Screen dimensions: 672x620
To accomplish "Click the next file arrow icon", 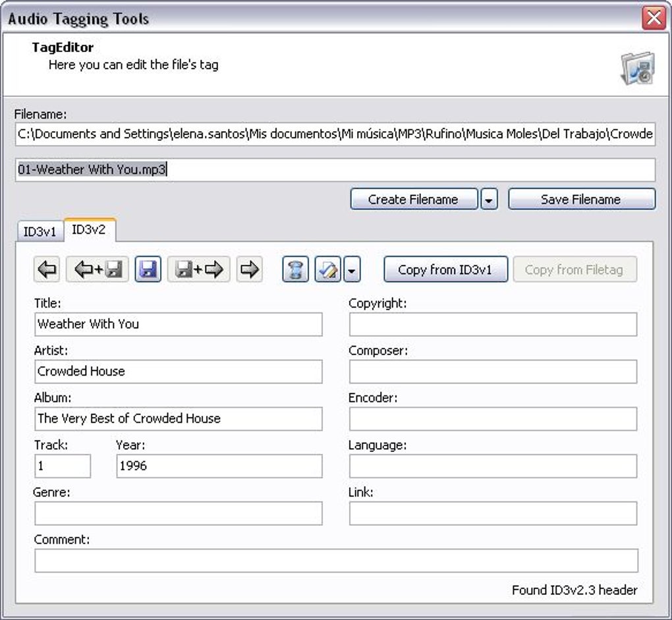I will [250, 269].
